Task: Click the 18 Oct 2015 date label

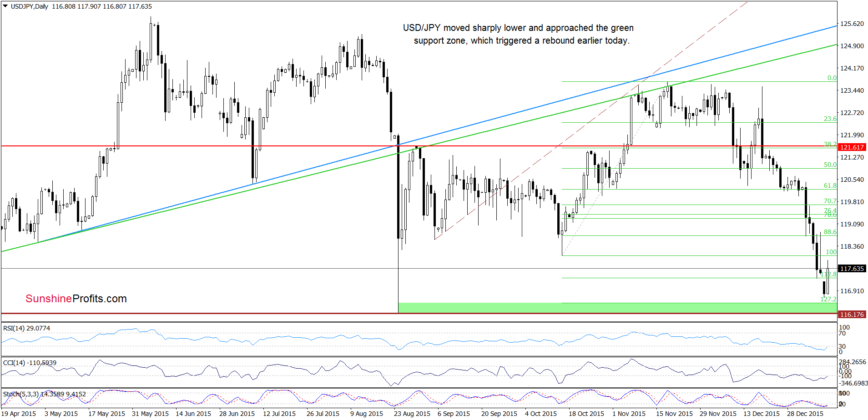Action: point(586,414)
